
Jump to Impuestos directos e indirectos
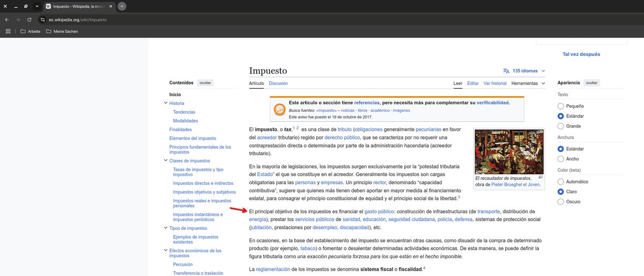point(203,183)
